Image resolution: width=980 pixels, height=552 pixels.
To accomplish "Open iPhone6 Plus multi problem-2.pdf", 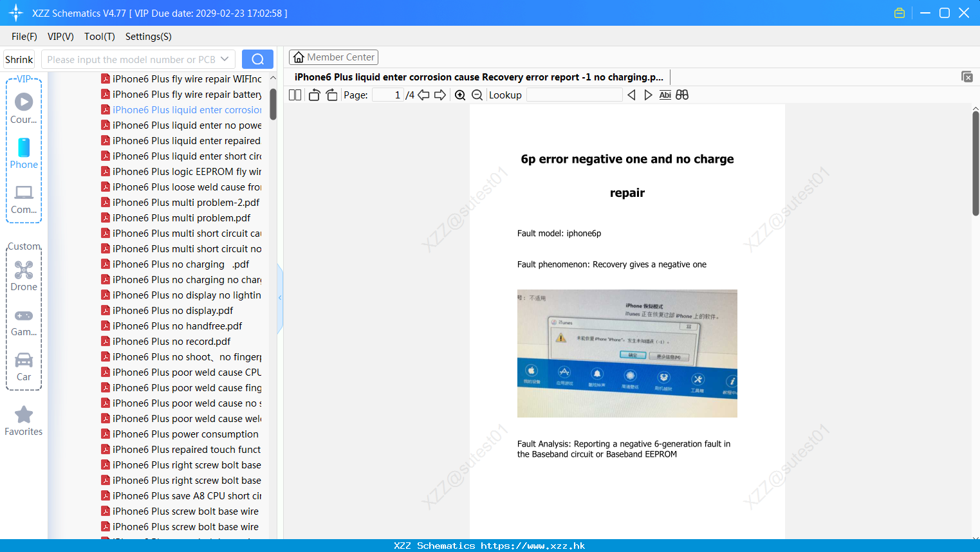I will coord(180,203).
